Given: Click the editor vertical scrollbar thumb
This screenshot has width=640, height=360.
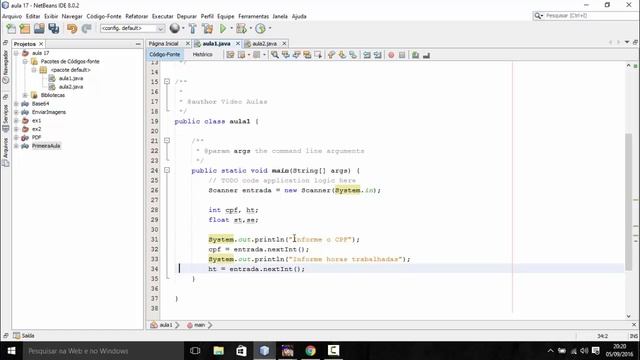Looking at the screenshot, I should pyautogui.click(x=629, y=202).
